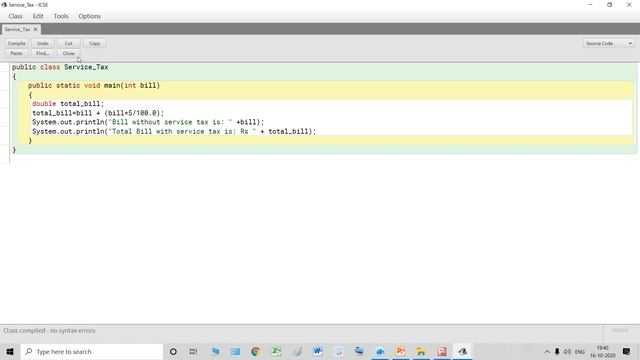Minimize the BlueJ editor window
Screen dimensions: 640x360
click(590, 5)
